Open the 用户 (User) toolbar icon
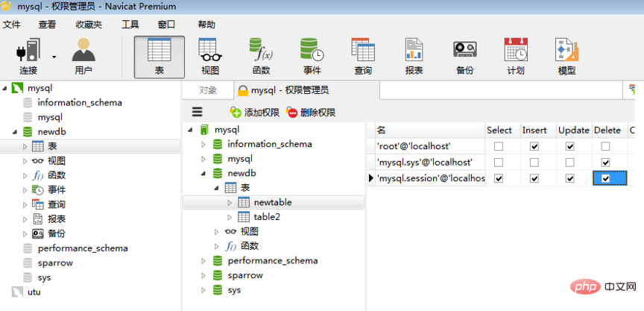The height and width of the screenshot is (311, 644). tap(83, 57)
